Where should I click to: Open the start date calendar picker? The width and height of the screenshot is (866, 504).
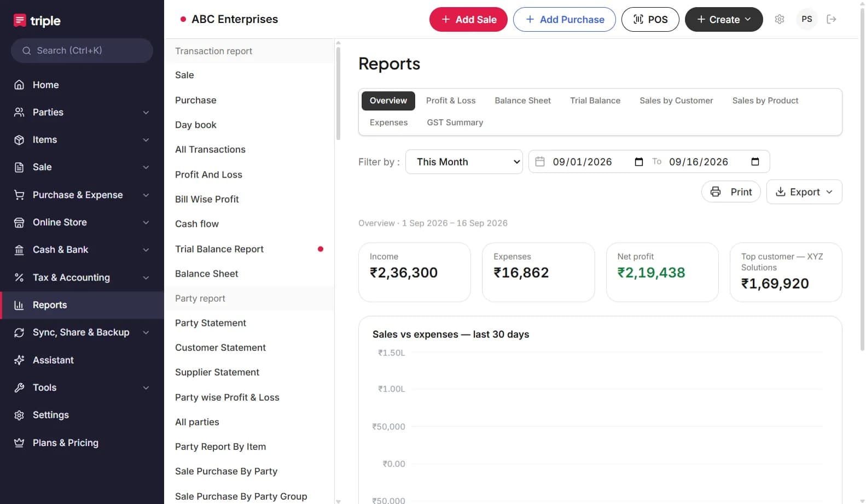[638, 162]
